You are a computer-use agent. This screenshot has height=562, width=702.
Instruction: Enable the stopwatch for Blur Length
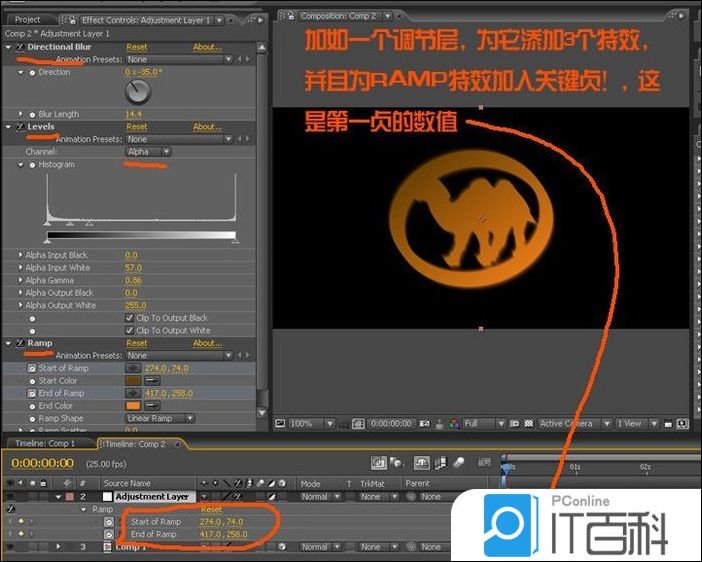[32, 115]
